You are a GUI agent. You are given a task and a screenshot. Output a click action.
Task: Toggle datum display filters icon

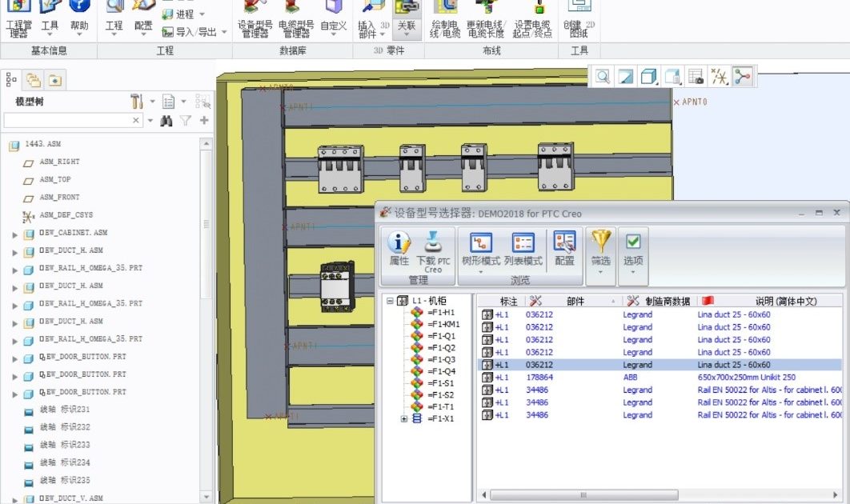(720, 77)
